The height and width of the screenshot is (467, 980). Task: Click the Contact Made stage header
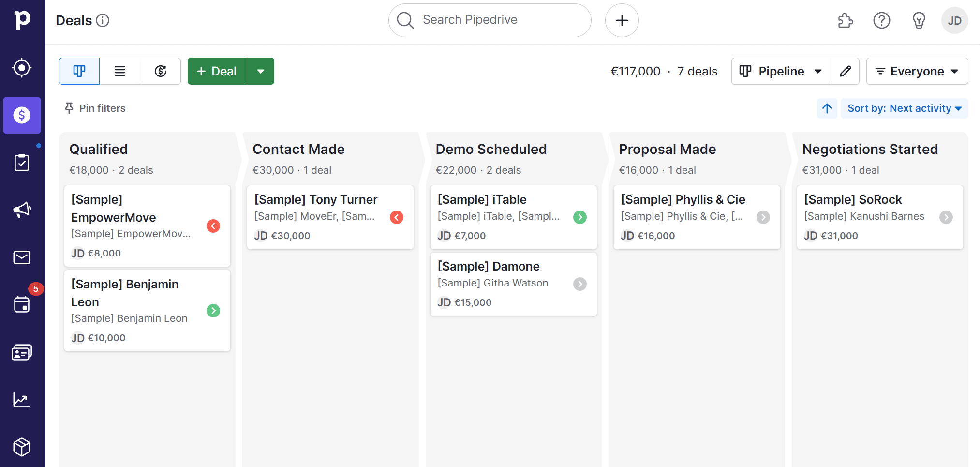[298, 149]
